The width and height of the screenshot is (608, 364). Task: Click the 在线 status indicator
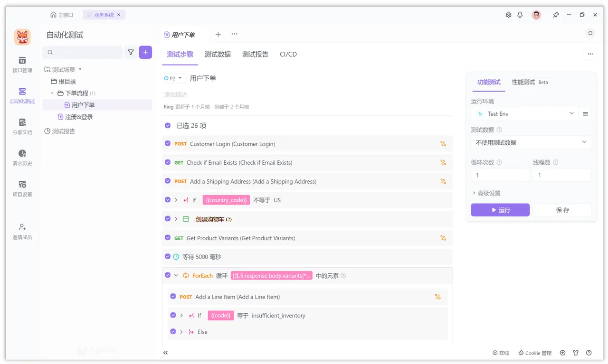click(501, 353)
